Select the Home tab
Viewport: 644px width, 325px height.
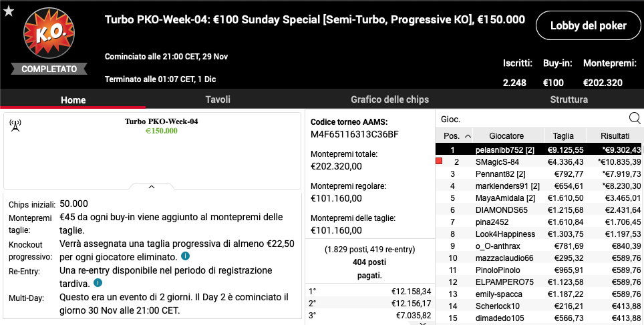pyautogui.click(x=73, y=99)
